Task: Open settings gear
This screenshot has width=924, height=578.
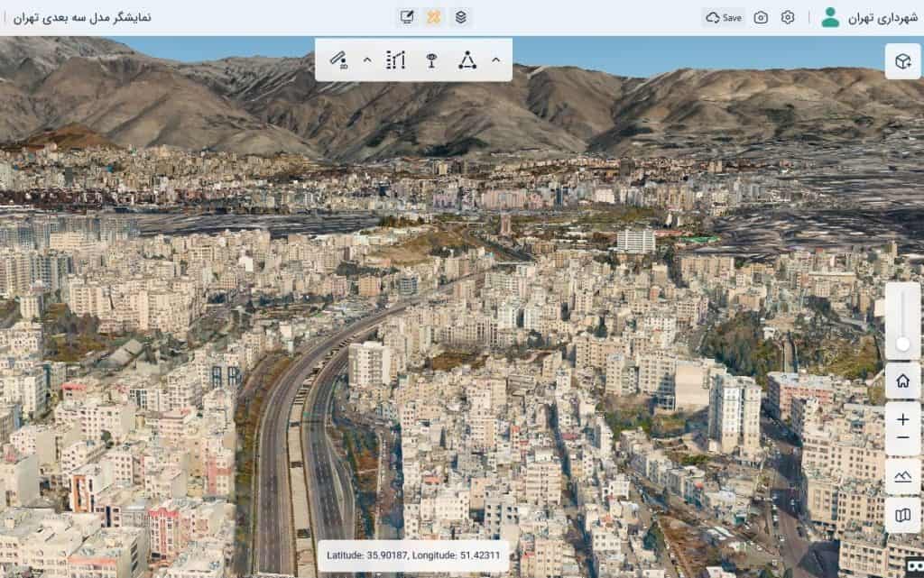Action: 788,17
